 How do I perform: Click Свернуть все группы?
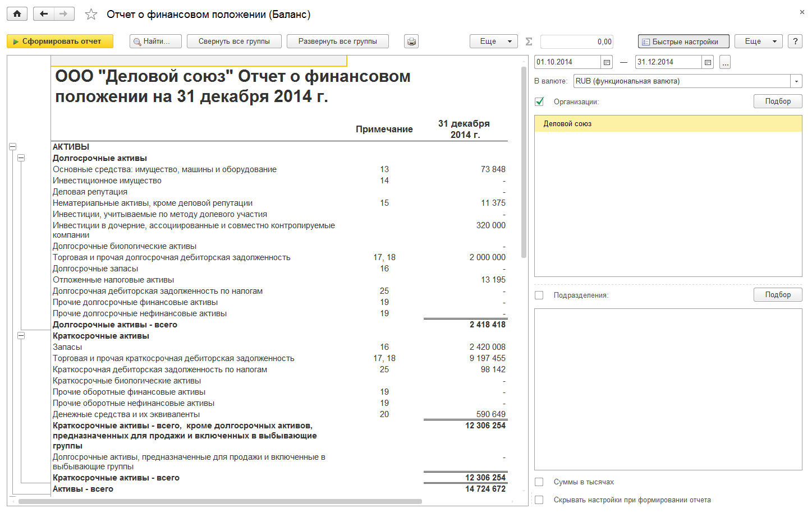pos(234,41)
